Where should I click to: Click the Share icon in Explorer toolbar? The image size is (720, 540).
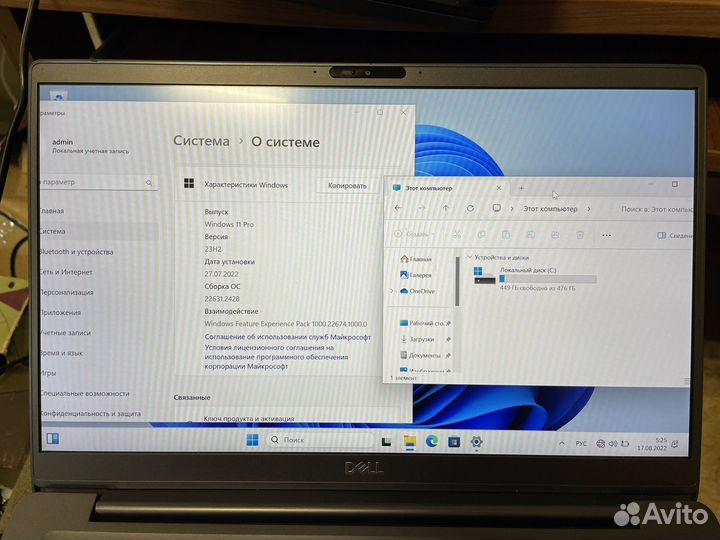pyautogui.click(x=555, y=235)
